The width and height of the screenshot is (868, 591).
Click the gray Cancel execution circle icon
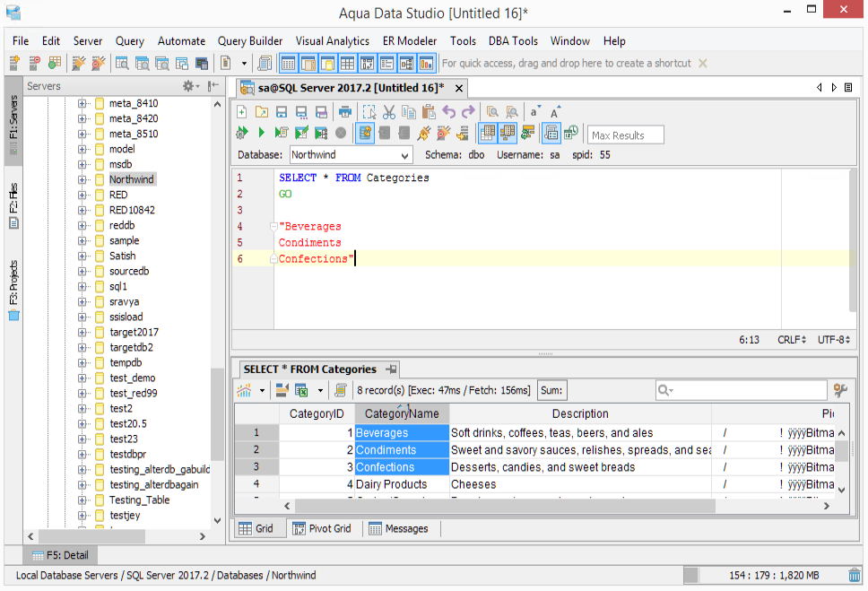(341, 134)
